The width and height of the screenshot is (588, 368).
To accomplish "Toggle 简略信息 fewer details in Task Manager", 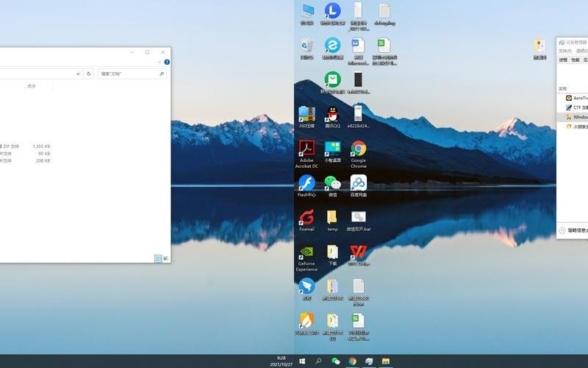I will (573, 230).
